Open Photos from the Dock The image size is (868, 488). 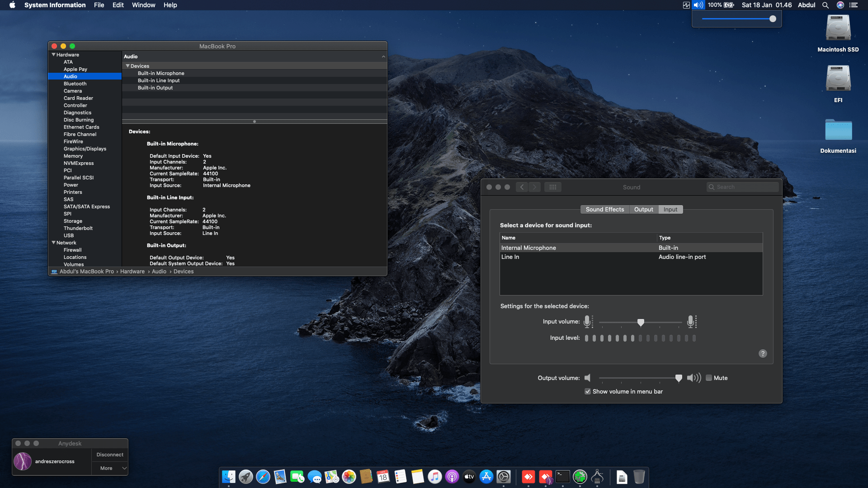coord(349,477)
